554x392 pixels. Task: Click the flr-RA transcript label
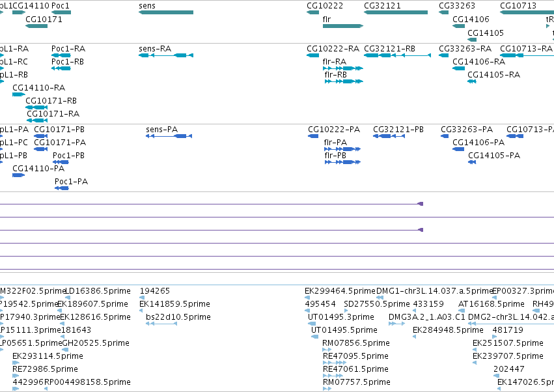click(334, 61)
